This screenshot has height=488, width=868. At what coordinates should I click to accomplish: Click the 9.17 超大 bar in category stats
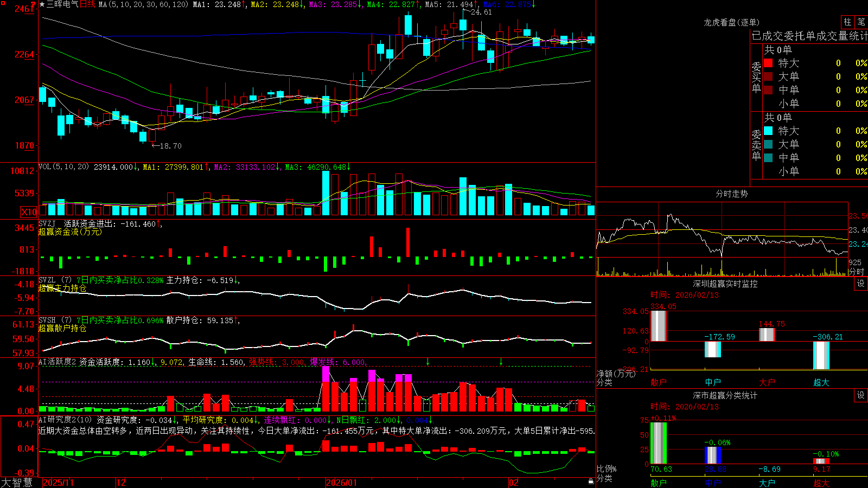pos(821,461)
